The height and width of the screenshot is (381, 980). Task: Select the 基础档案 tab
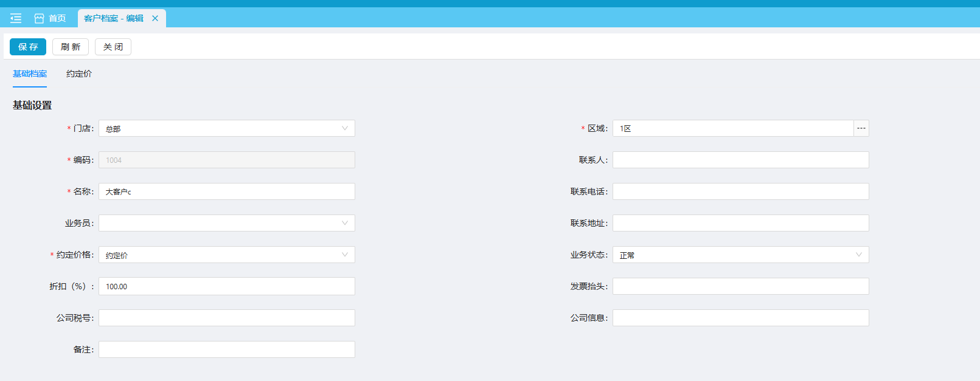coord(30,74)
